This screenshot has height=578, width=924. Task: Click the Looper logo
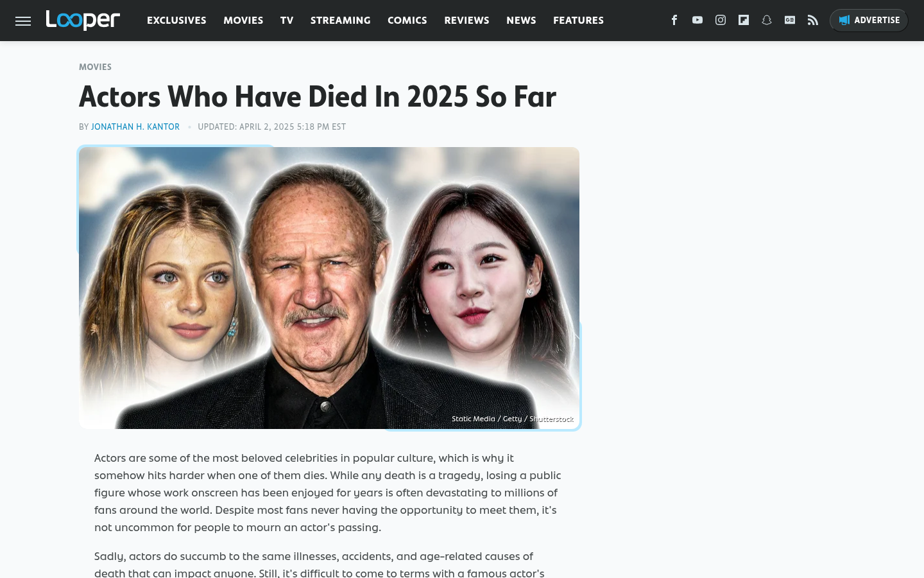click(x=83, y=20)
